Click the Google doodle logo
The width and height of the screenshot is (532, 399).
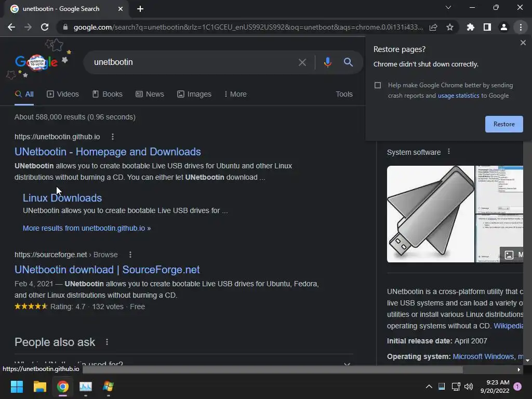tap(37, 62)
